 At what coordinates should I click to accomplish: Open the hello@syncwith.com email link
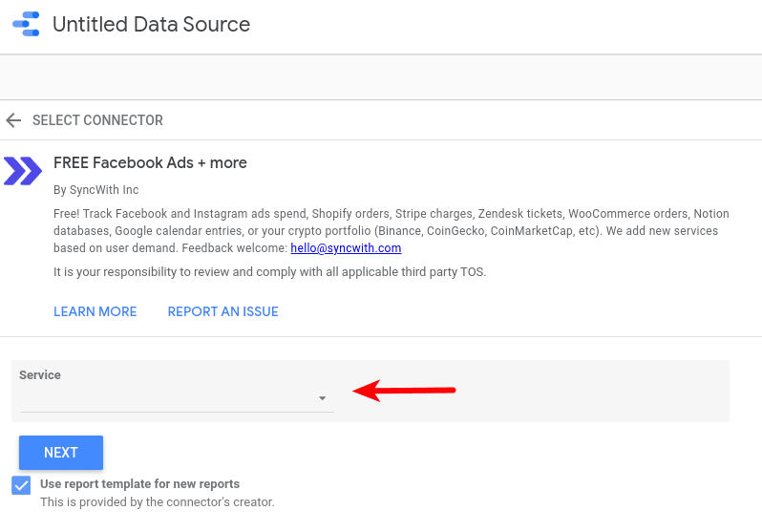(346, 248)
